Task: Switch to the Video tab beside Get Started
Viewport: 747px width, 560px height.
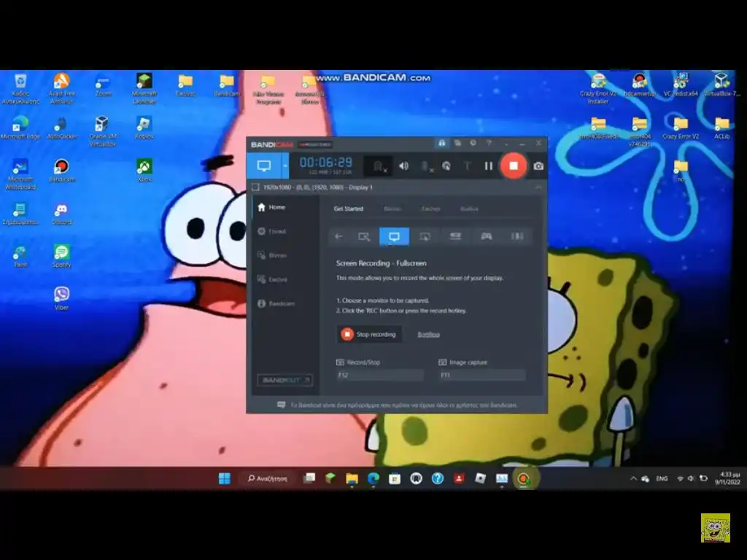Action: click(392, 209)
